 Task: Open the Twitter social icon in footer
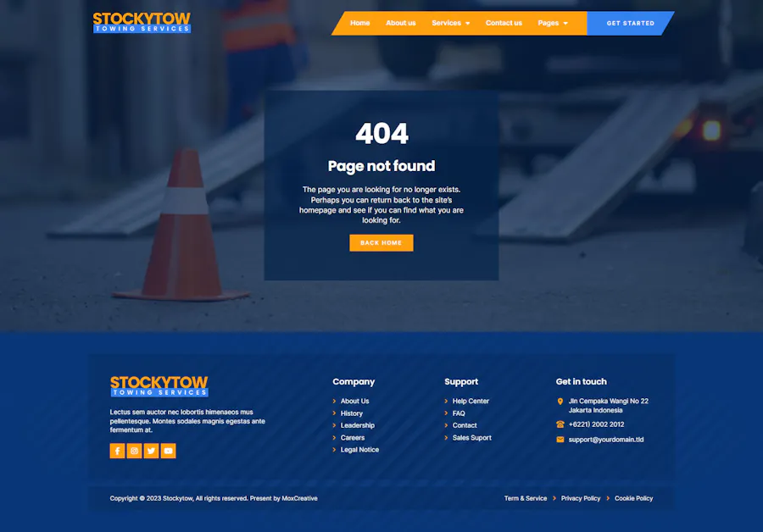click(152, 451)
